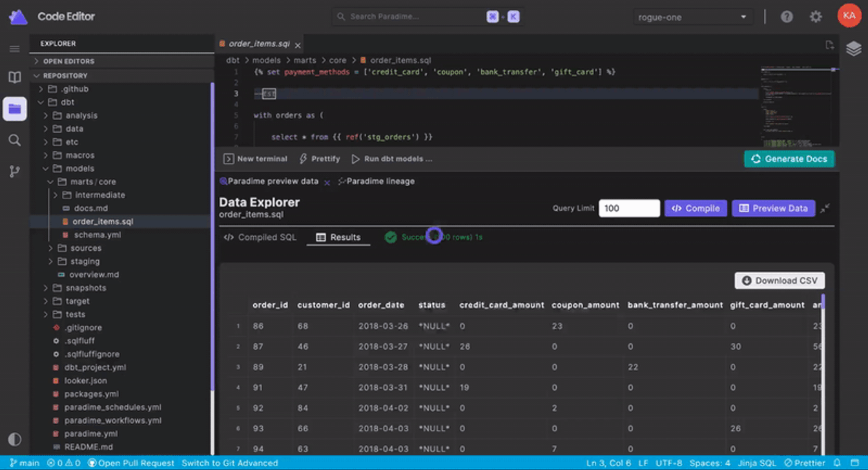This screenshot has width=868, height=470.
Task: Switch to Paradime lineage tab
Action: click(x=377, y=181)
